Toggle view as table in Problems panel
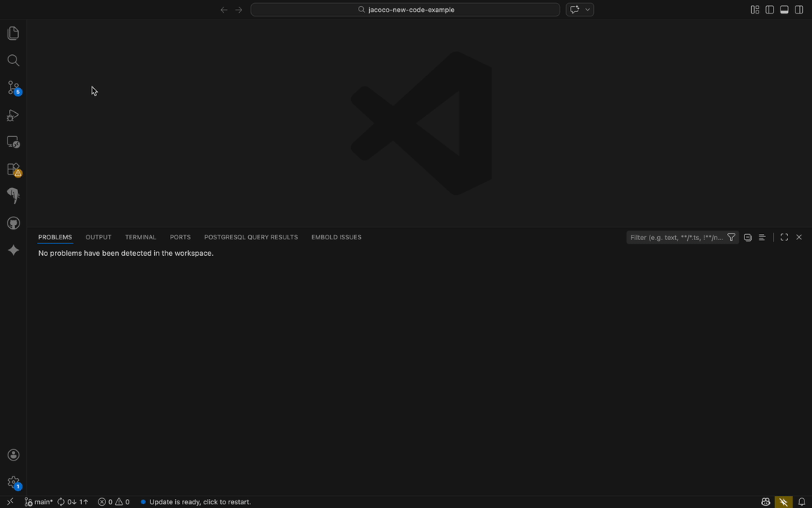 coord(747,237)
